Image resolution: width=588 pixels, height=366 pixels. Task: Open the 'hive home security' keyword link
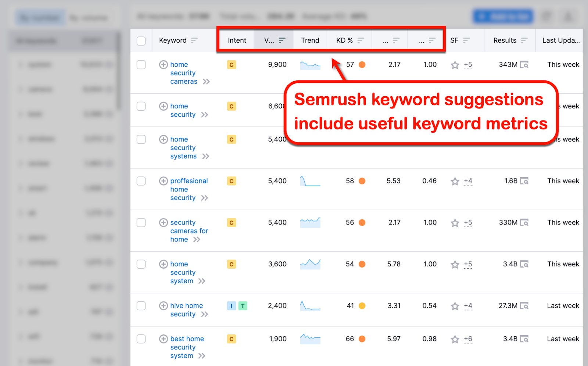point(186,310)
